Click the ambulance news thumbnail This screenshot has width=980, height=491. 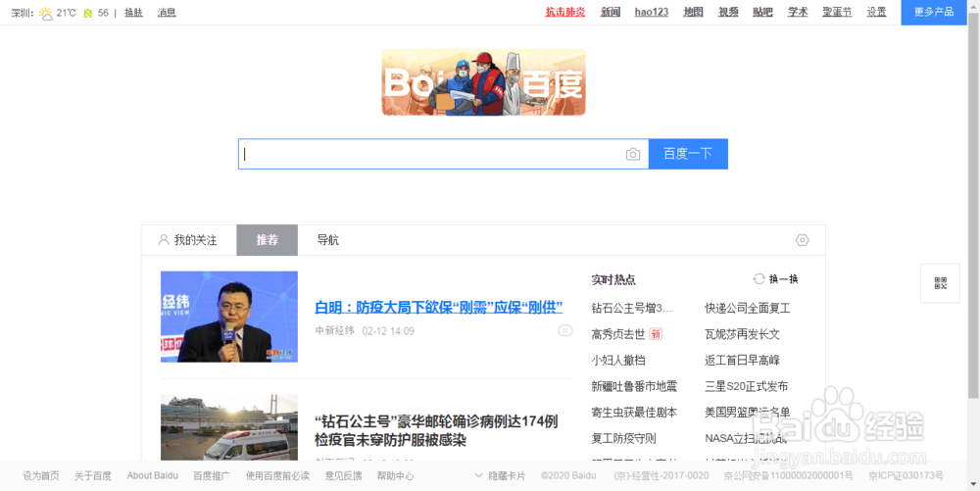(x=228, y=427)
